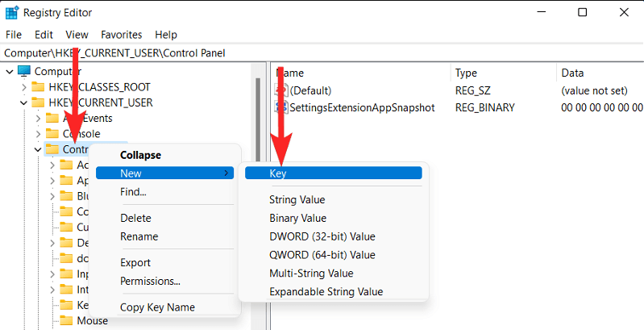The height and width of the screenshot is (330, 644).
Task: Click the Mouse folder icon
Action: (66, 320)
